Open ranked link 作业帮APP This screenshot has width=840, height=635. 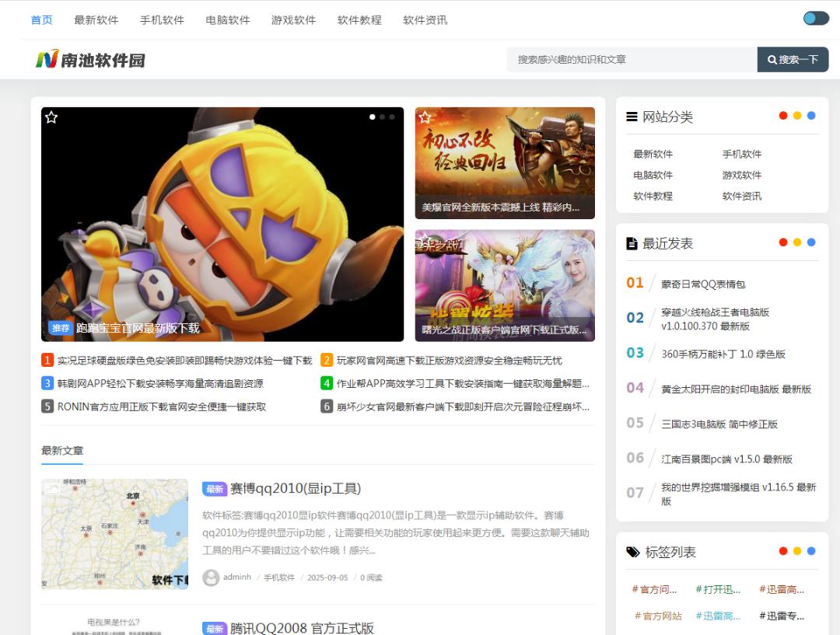[463, 383]
